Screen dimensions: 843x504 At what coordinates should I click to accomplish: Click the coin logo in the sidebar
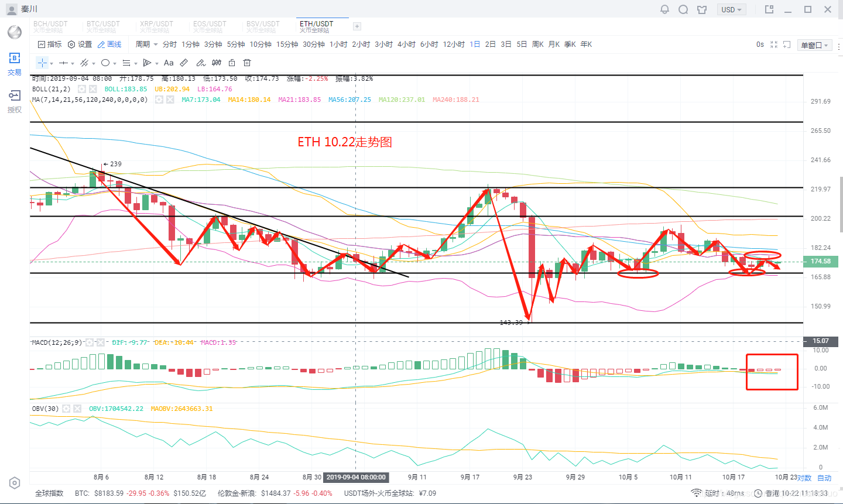point(15,32)
